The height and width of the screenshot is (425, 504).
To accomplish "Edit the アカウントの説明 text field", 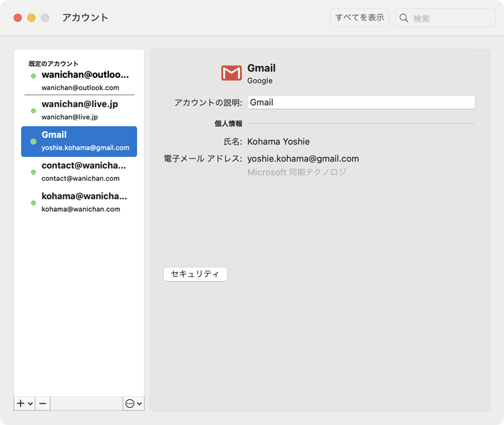I will coord(361,102).
